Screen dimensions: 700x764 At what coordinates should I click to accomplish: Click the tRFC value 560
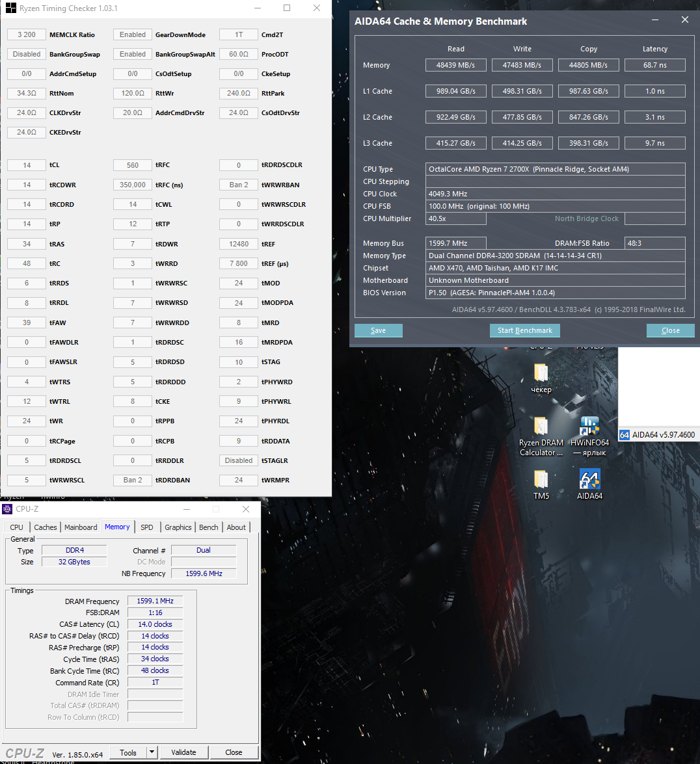coord(133,165)
